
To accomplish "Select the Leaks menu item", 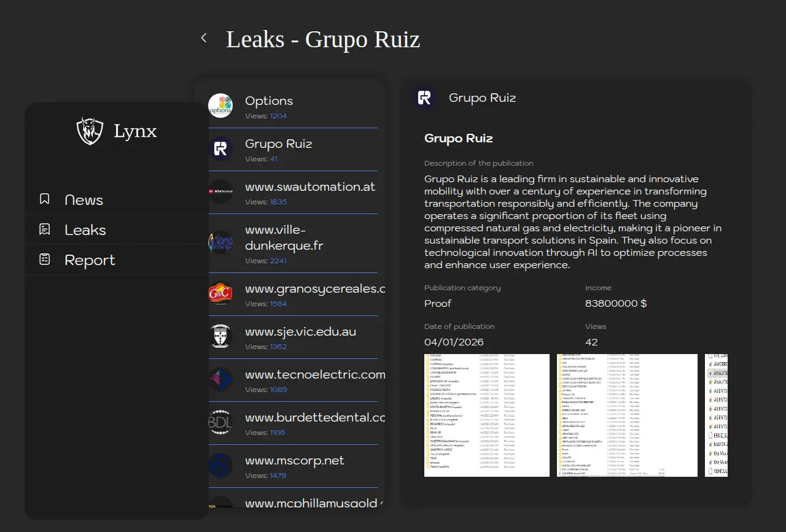I will tap(85, 230).
